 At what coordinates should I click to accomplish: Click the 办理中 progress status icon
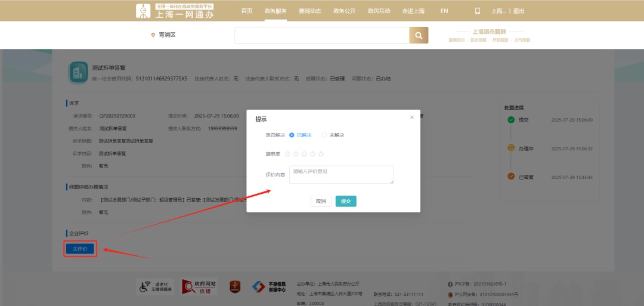click(511, 148)
